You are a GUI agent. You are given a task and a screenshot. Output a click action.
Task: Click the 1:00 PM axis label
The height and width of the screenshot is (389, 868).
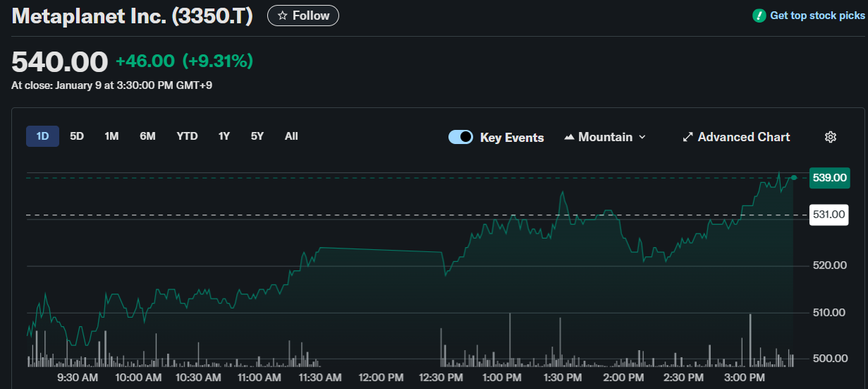pos(503,378)
